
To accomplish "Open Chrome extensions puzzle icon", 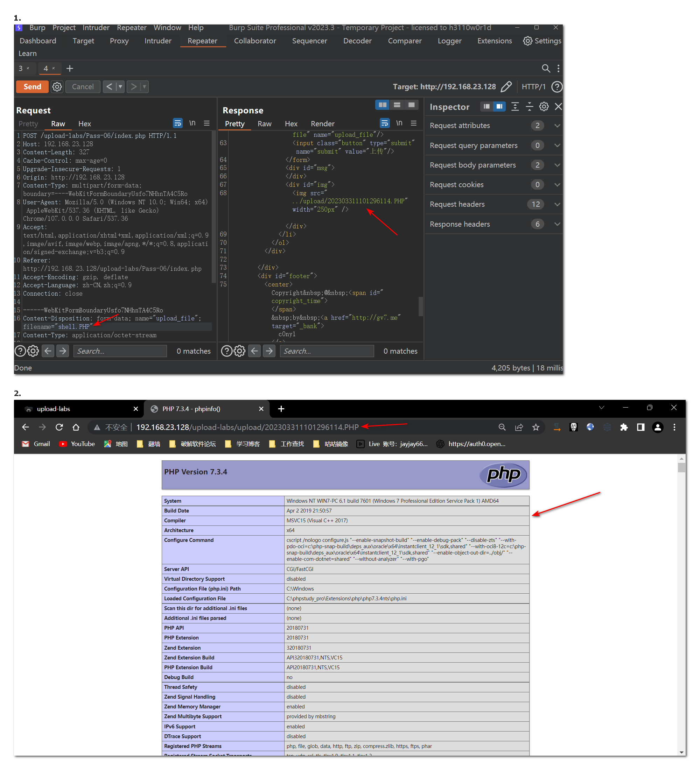I will tap(624, 428).
